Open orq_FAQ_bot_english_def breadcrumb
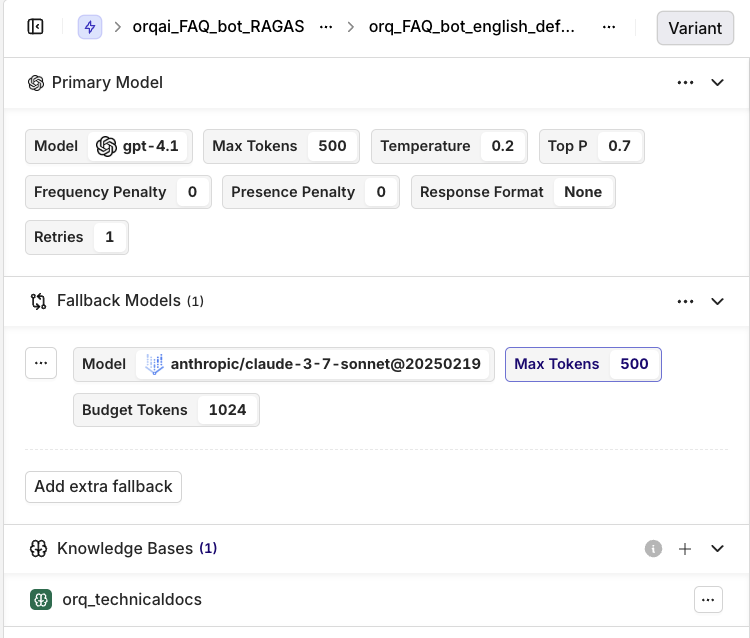 coord(472,27)
